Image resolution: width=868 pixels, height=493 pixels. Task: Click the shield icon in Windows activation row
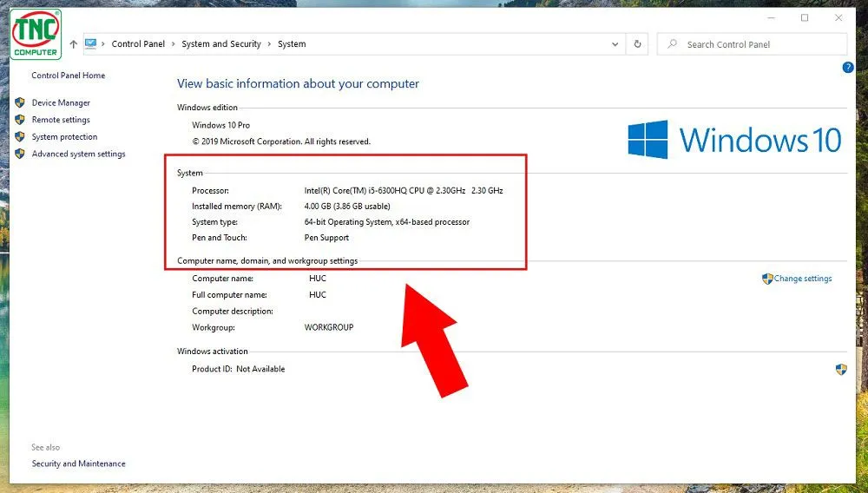point(840,369)
